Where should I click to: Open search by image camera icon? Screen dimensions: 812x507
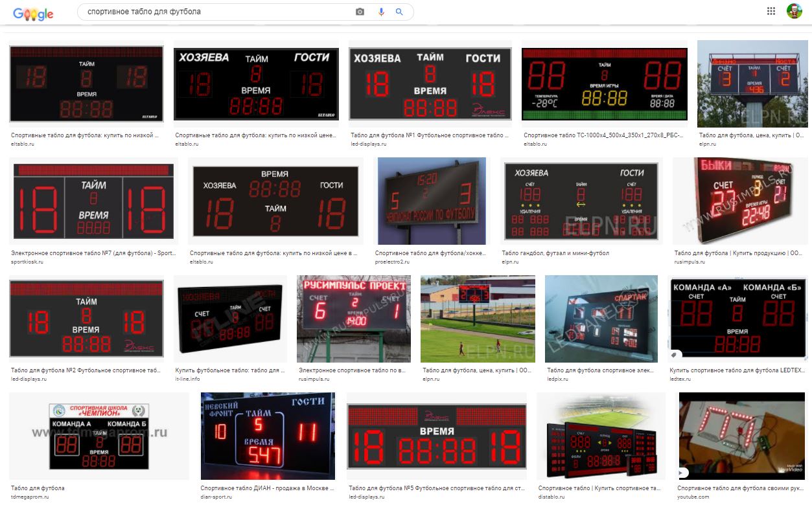tap(360, 12)
